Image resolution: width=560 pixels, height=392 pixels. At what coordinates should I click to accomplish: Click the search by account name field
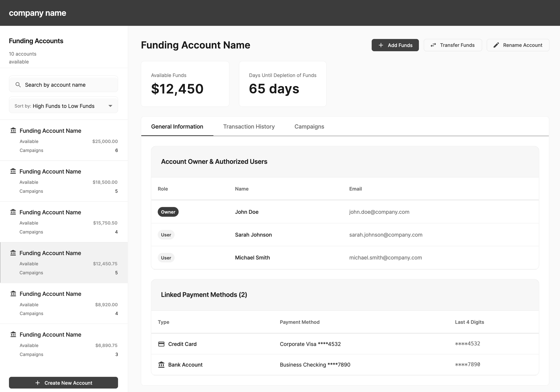[63, 85]
